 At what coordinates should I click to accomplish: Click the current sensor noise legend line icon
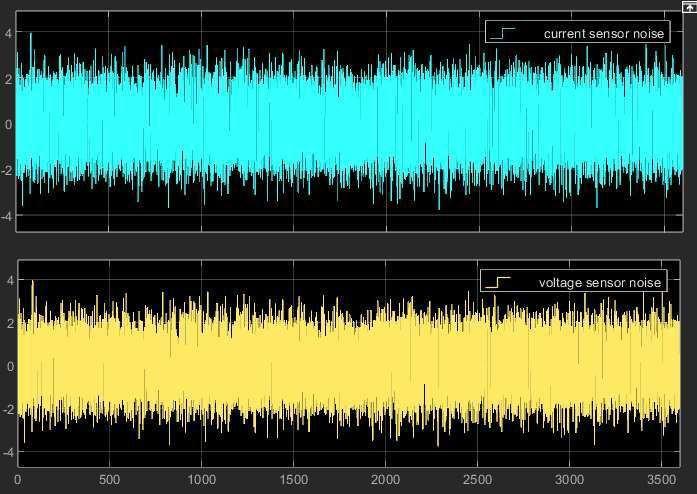click(x=503, y=33)
